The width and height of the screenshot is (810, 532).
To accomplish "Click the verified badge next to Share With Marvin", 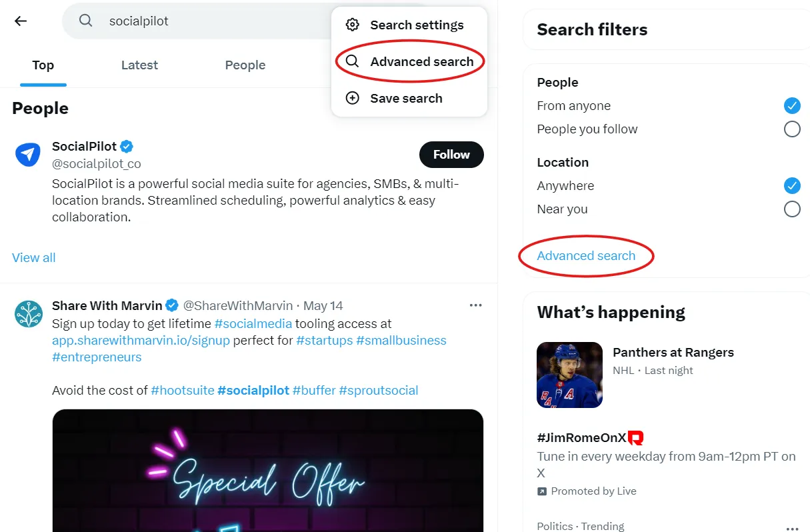I will (172, 305).
